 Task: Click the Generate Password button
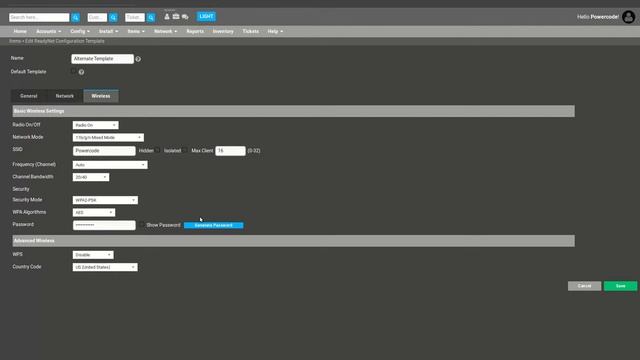click(213, 225)
